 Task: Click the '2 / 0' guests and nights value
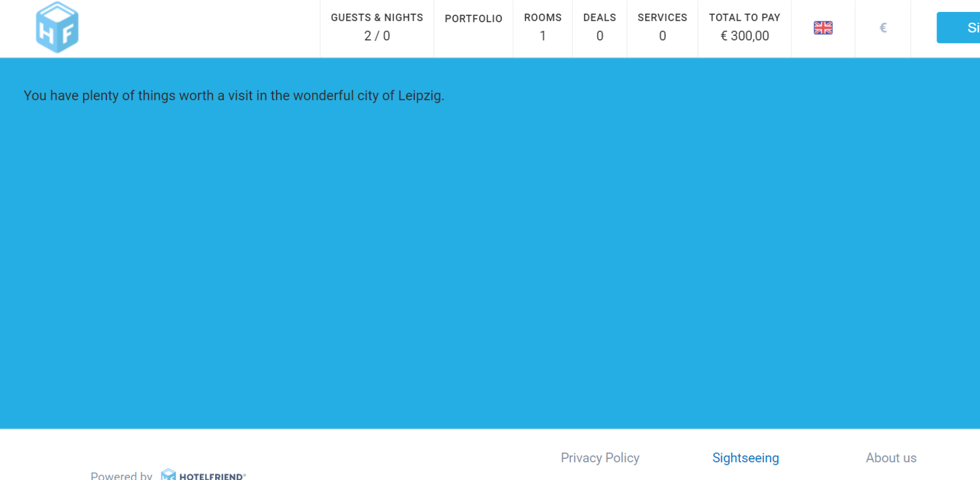click(377, 36)
